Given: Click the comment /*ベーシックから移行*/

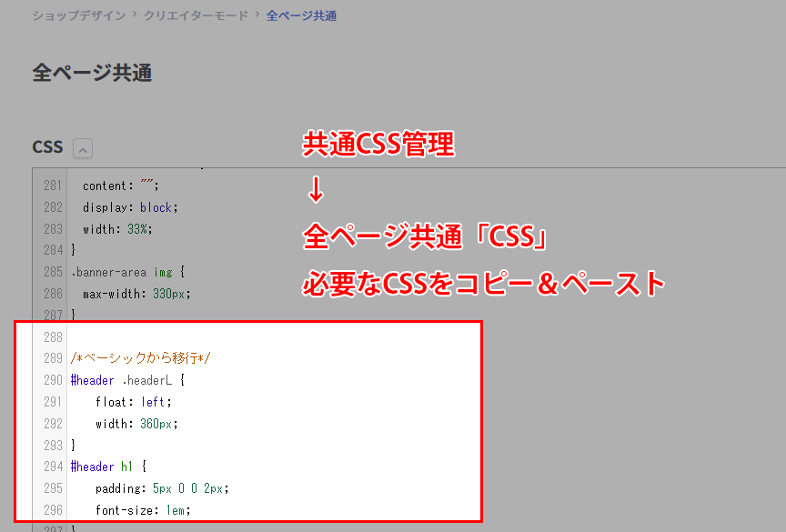Looking at the screenshot, I should 141,358.
